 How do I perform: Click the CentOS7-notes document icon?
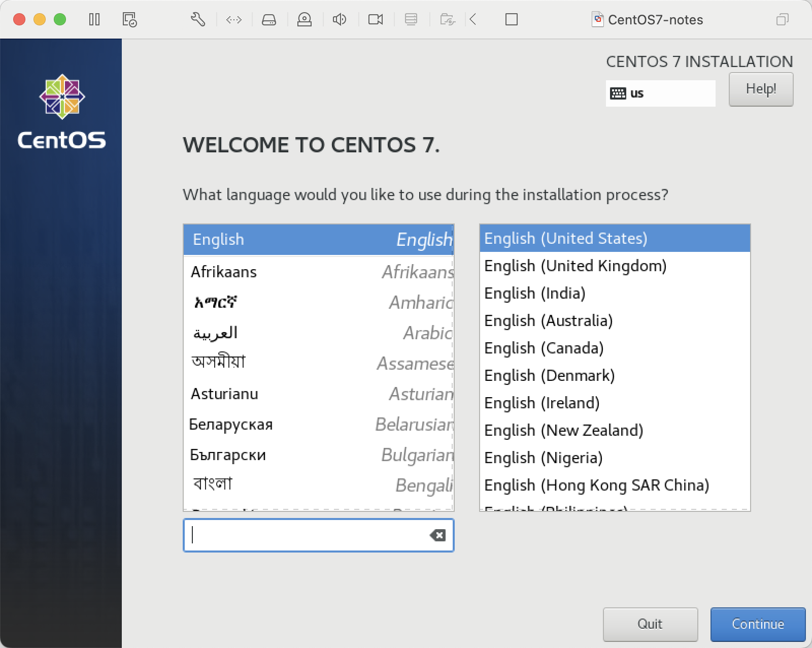coord(598,20)
